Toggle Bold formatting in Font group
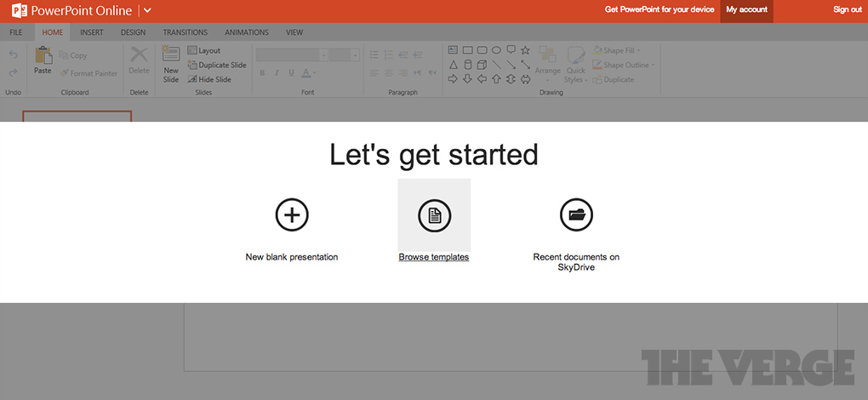 coord(262,73)
